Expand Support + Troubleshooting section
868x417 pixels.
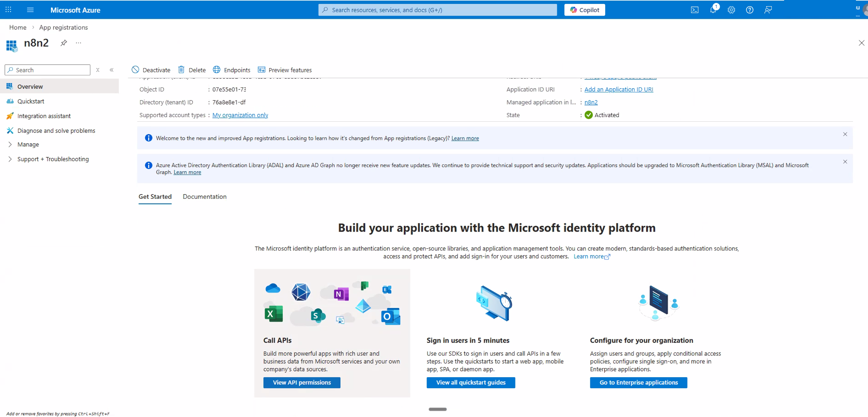[53, 159]
